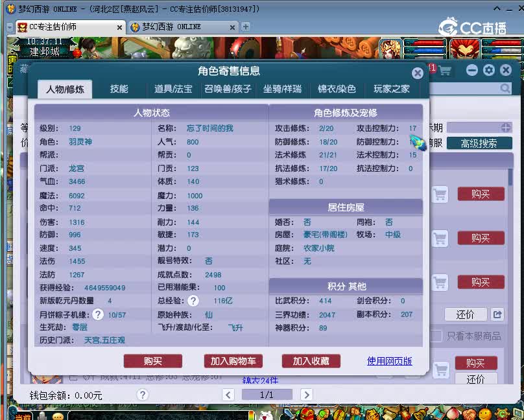Click 锦衣24件 link text
524x420 pixels.
tap(260, 380)
